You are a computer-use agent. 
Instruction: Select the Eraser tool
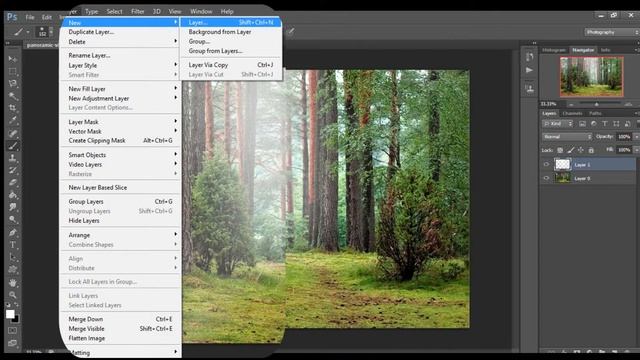click(13, 182)
